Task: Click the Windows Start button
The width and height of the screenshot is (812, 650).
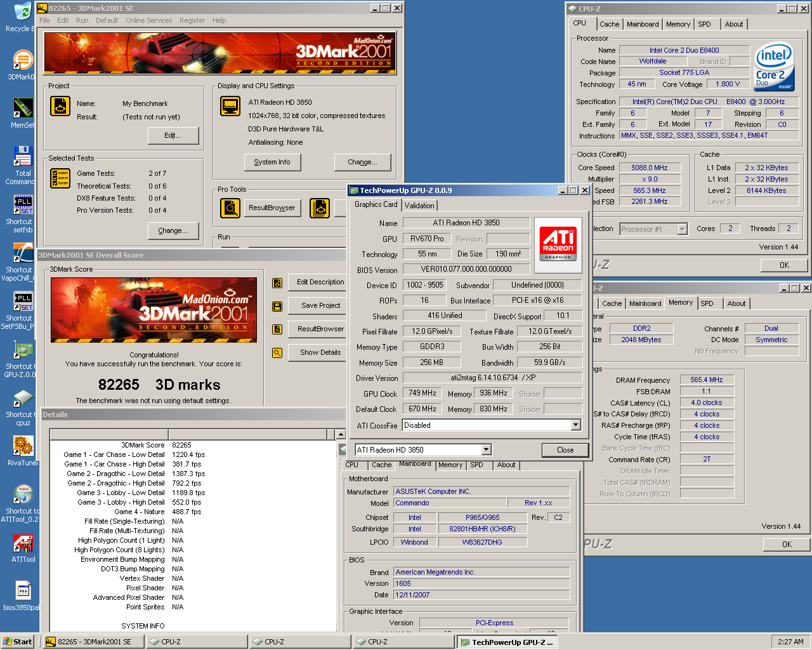Action: (x=18, y=642)
